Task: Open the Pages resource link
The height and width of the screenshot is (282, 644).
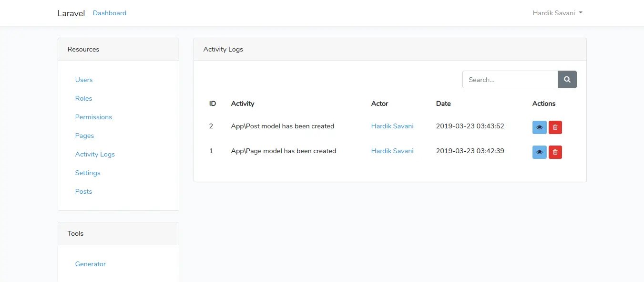Action: click(84, 136)
